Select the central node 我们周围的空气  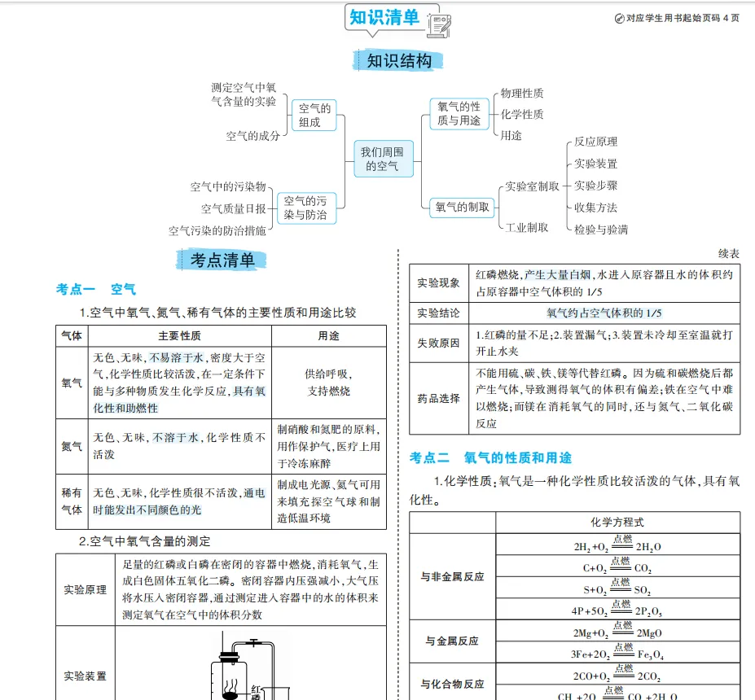click(x=383, y=158)
